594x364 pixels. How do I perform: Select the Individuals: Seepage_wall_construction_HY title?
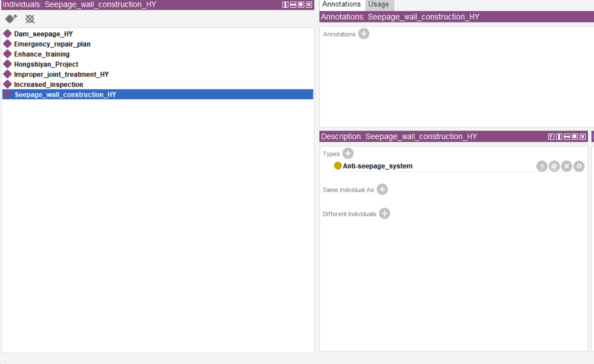coord(80,5)
